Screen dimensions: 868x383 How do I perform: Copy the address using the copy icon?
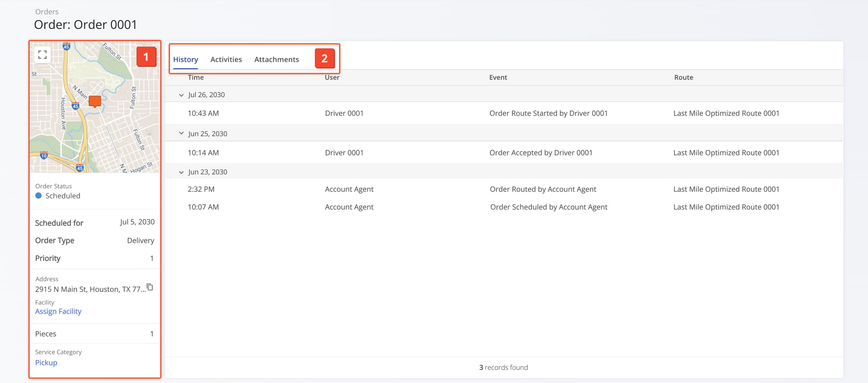[x=150, y=287]
